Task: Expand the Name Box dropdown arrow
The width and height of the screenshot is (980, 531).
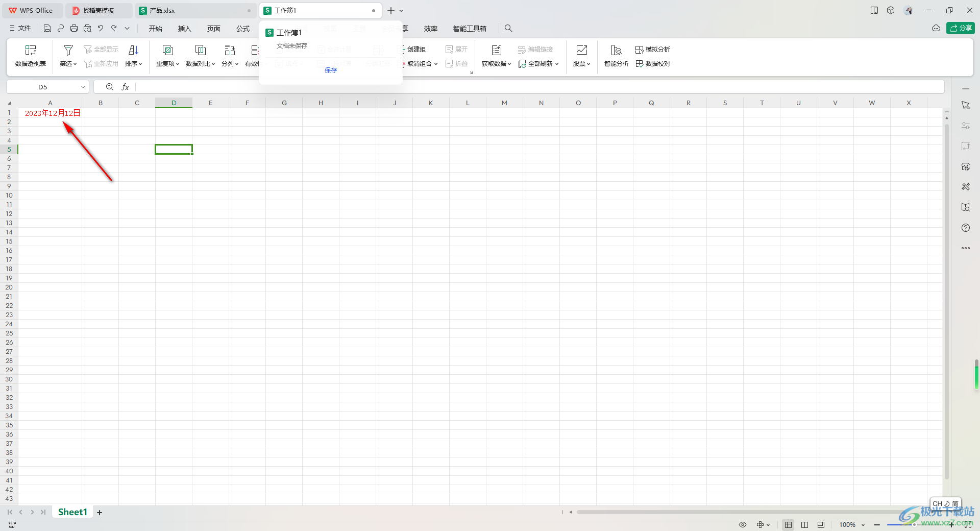Action: pyautogui.click(x=83, y=87)
